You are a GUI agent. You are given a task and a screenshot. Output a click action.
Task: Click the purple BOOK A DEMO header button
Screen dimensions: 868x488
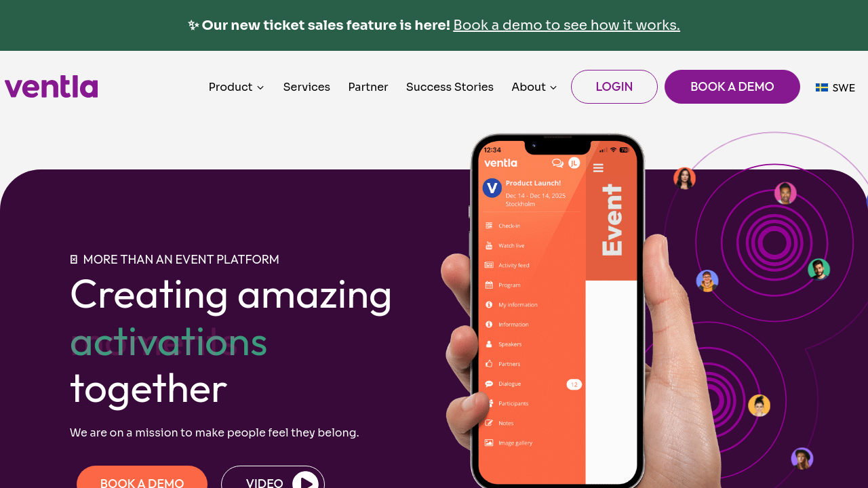coord(732,87)
